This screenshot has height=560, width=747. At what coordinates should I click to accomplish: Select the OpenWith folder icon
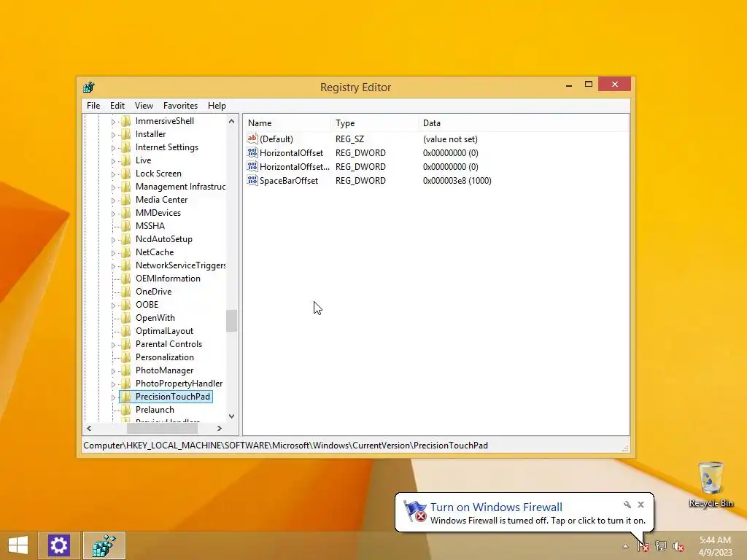point(126,318)
